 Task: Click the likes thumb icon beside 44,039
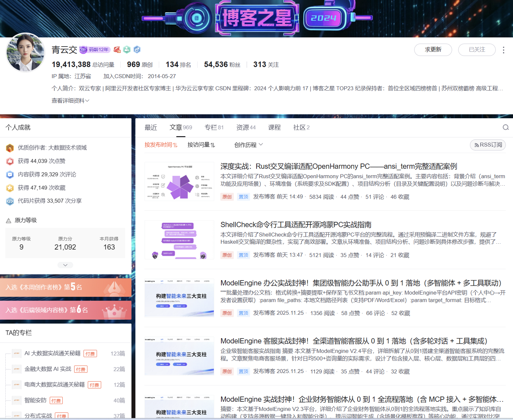(x=10, y=161)
